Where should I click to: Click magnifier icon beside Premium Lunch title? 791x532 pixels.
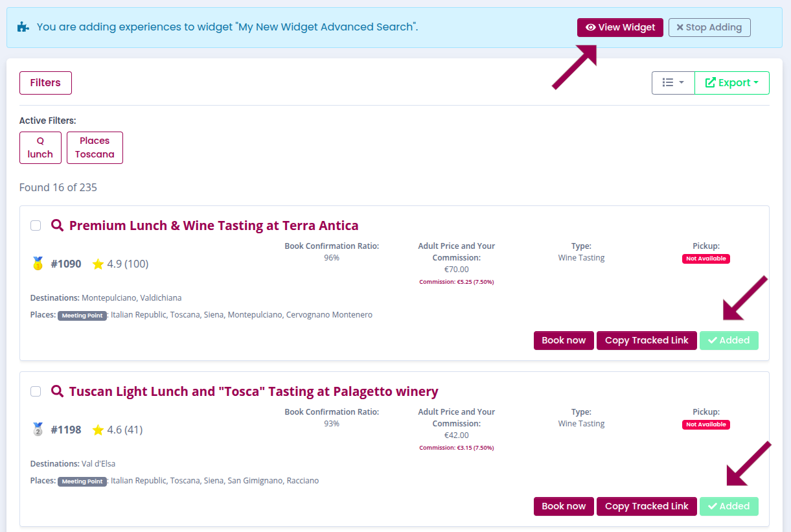[x=57, y=226]
